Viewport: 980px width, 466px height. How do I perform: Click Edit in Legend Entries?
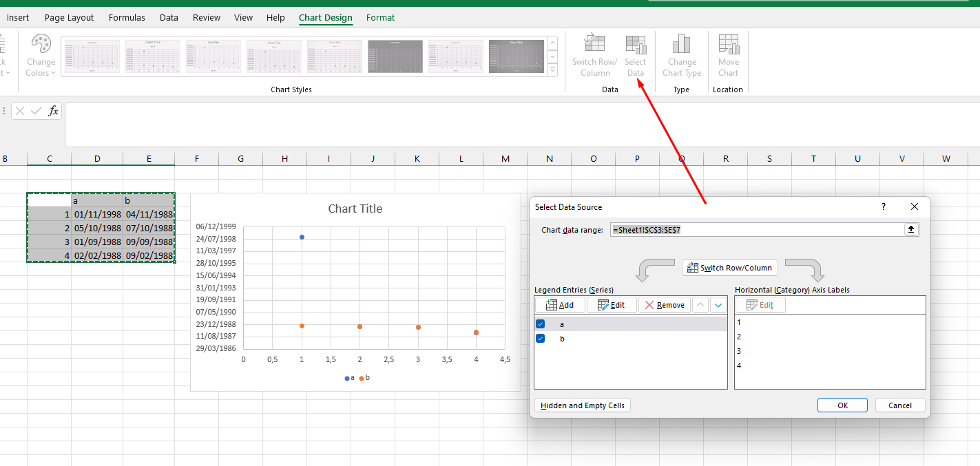coord(612,305)
